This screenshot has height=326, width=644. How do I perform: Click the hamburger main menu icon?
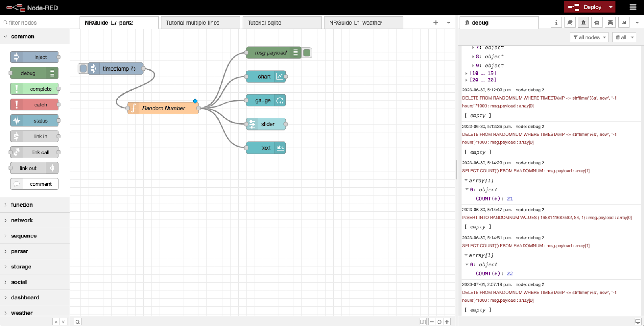[x=633, y=7]
